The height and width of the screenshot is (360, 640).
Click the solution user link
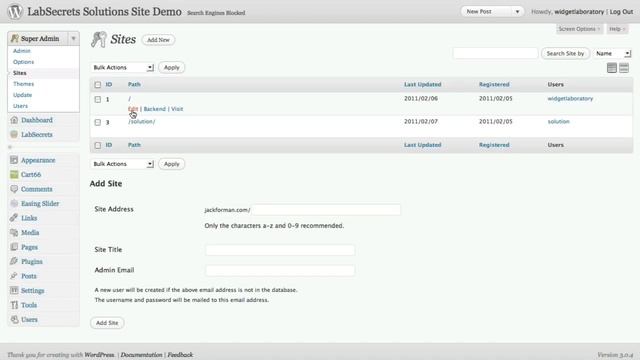558,122
